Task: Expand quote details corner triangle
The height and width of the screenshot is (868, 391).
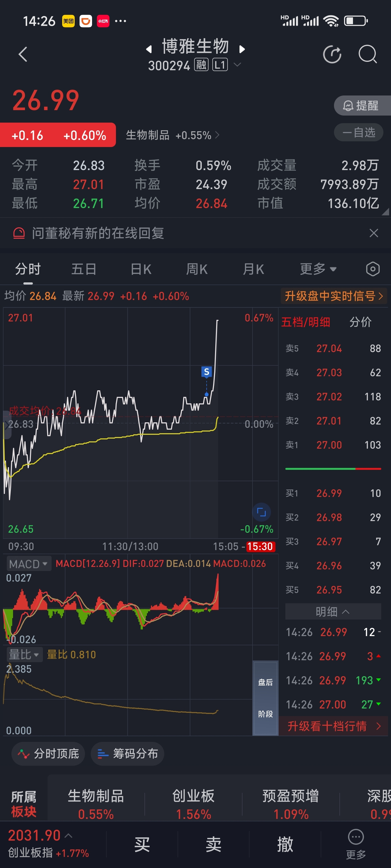Action: click(x=385, y=212)
